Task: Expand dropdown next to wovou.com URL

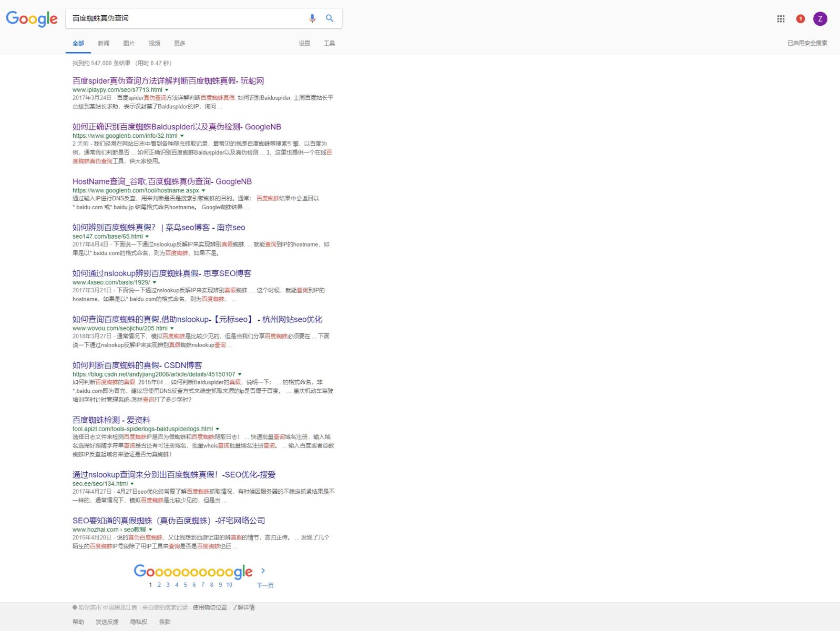Action: coord(172,328)
